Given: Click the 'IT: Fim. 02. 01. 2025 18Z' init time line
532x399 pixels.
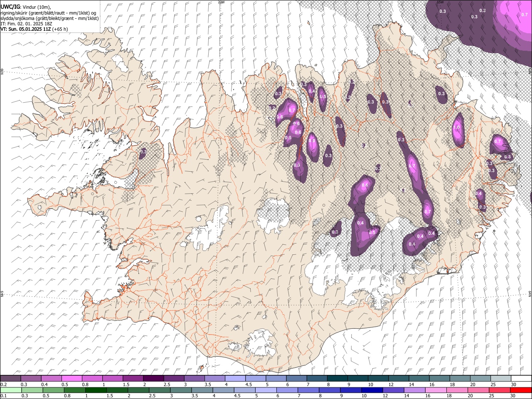Looking at the screenshot, I should (x=26, y=24).
